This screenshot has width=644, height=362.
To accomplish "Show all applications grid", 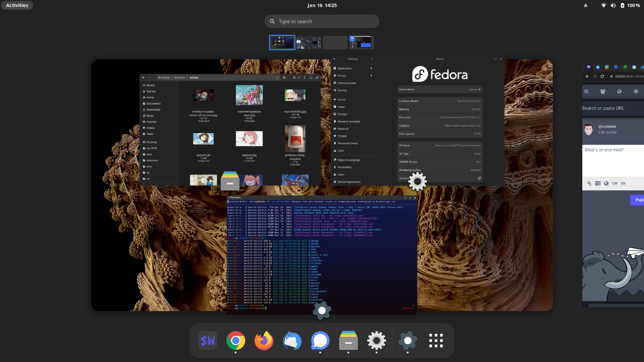I will (436, 341).
